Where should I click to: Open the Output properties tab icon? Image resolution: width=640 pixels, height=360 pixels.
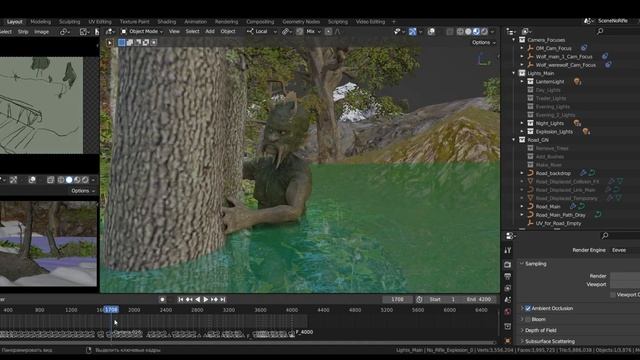(x=508, y=277)
